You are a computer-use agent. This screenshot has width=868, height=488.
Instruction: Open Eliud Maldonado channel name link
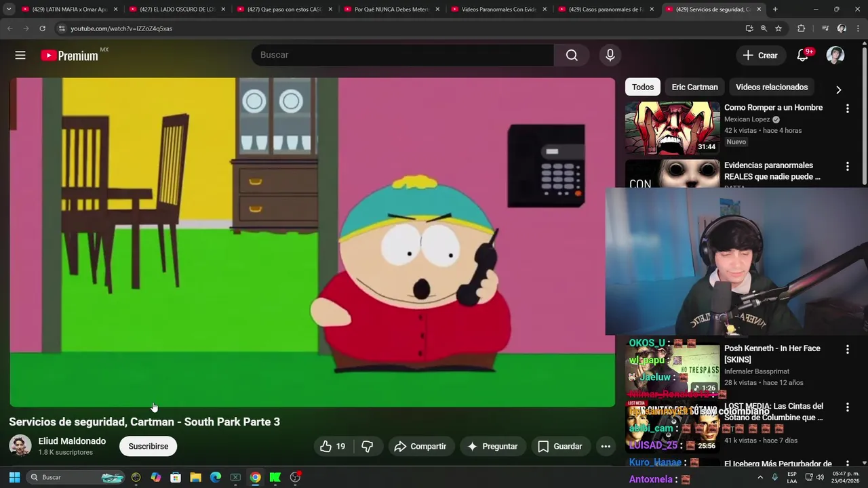coord(72,441)
